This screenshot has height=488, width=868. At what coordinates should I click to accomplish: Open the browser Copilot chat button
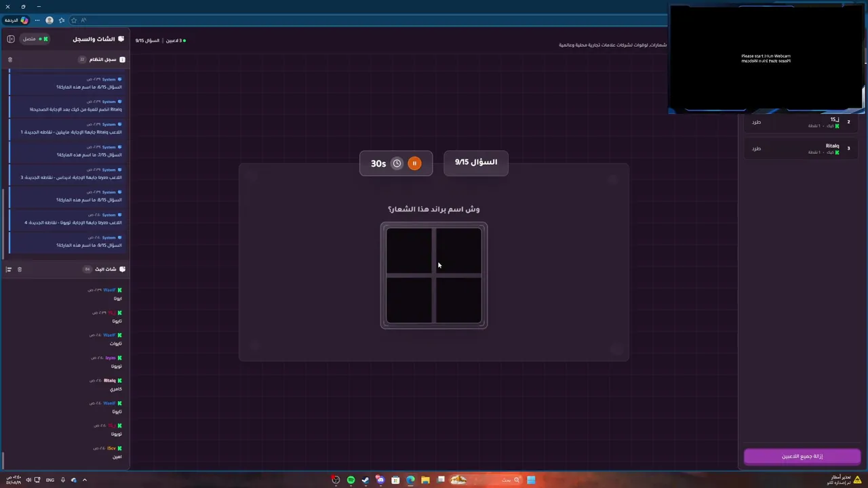pos(16,20)
